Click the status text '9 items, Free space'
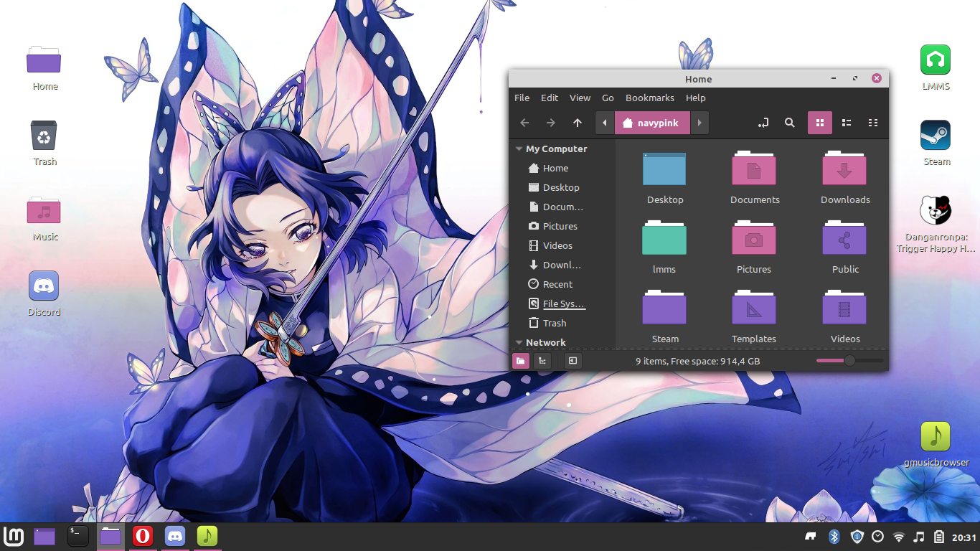The height and width of the screenshot is (551, 980). tap(698, 361)
